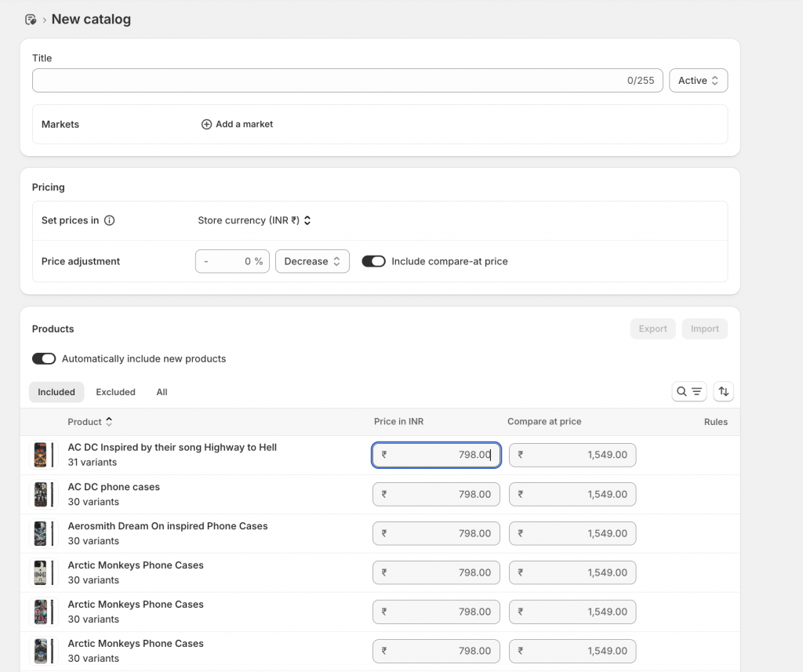Click the sort caret beside the Product column header

pos(109,421)
